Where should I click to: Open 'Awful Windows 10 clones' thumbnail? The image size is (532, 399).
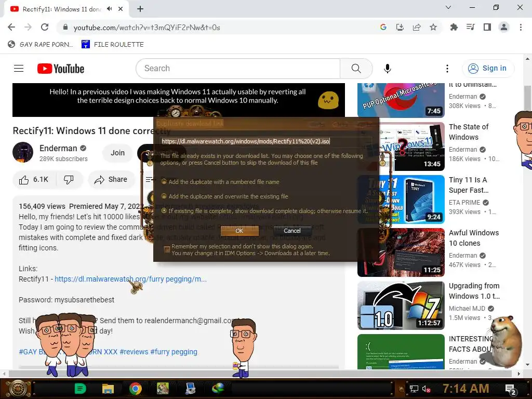tap(401, 252)
